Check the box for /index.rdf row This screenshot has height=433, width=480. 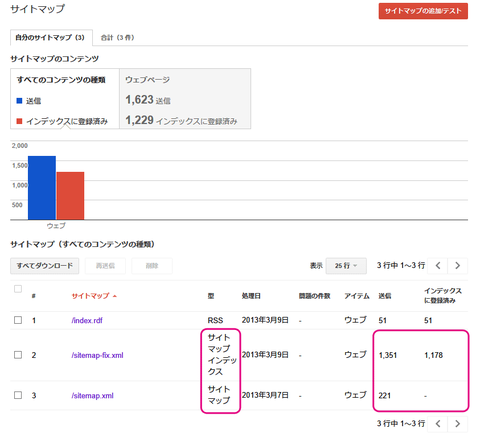(18, 320)
